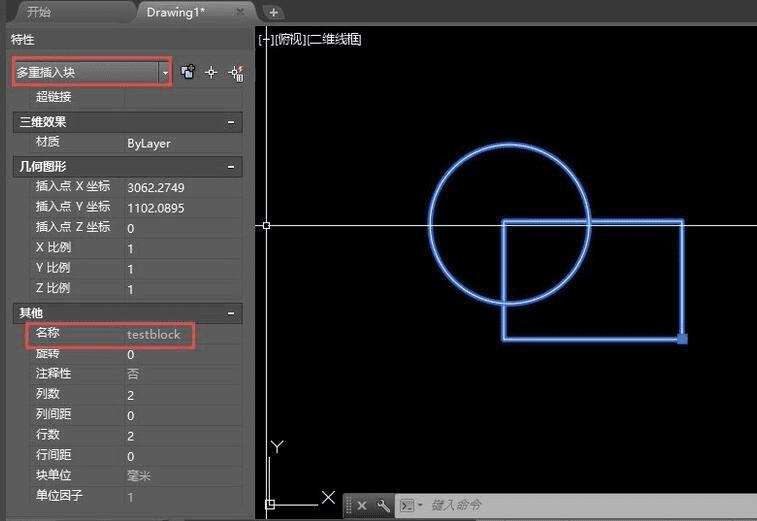
Task: Select the 材质 ByLayer value
Action: point(183,143)
